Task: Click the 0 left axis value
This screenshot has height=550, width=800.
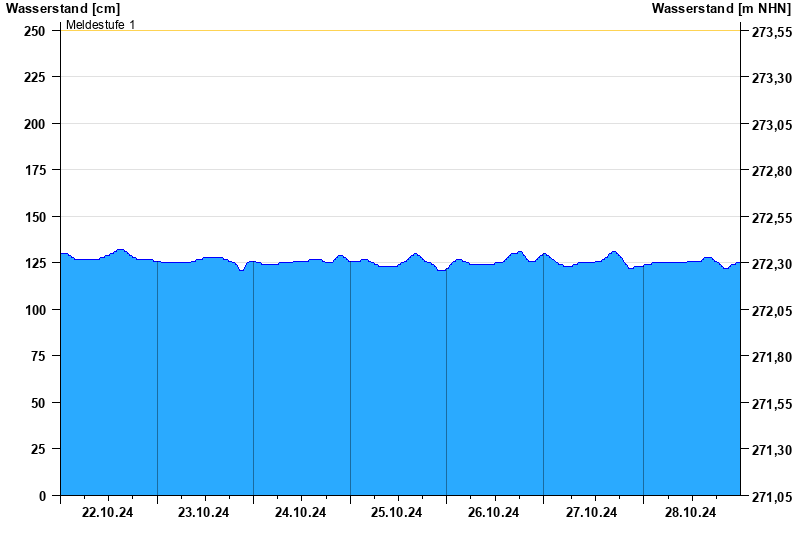Action: pos(42,496)
